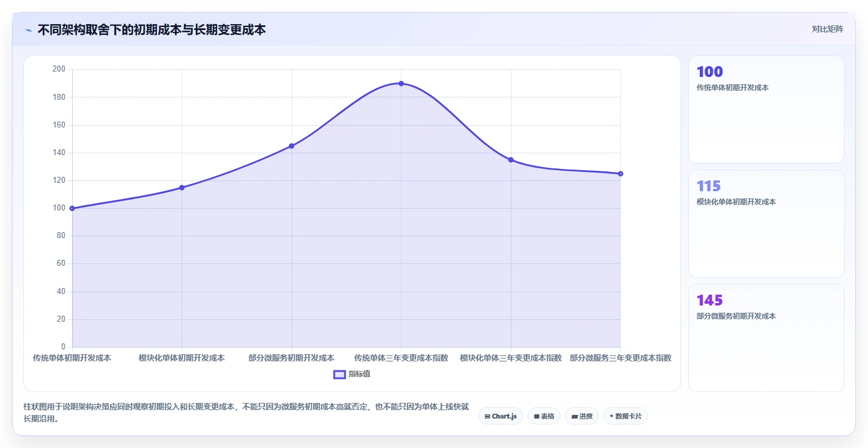Click the data point at value 100
Screen dimensions: 868x448
(72, 208)
